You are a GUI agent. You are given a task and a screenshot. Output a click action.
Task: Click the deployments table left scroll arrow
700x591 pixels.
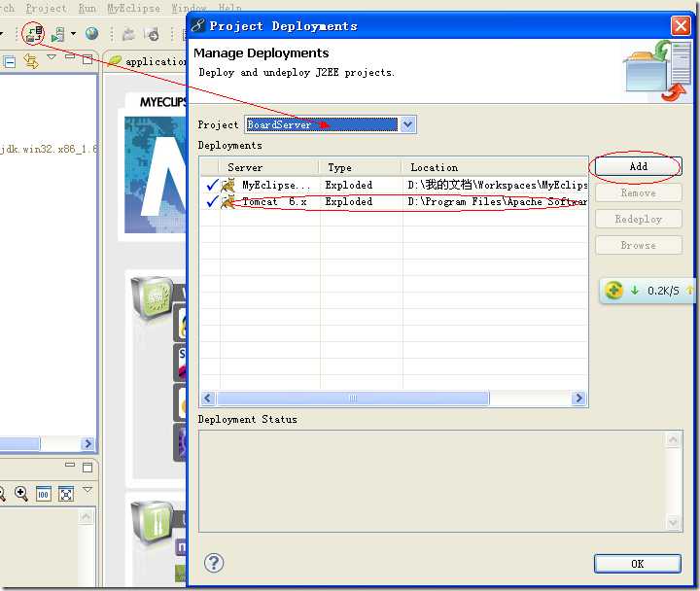click(x=208, y=398)
